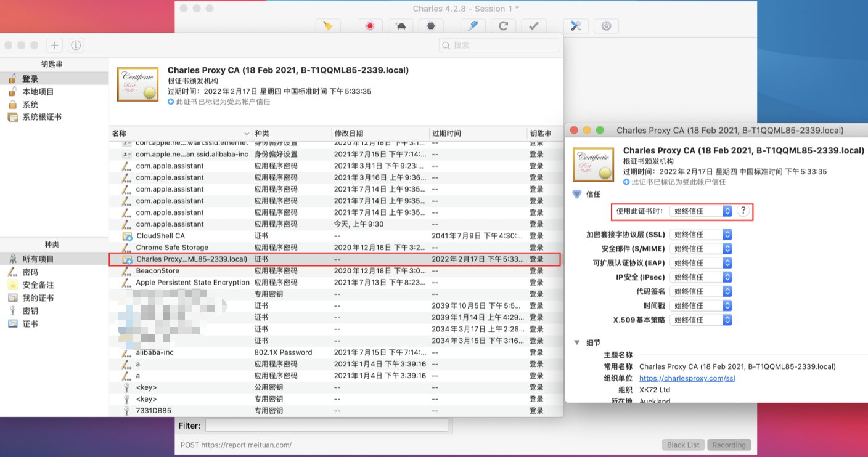Open Charles settings gear icon

click(606, 26)
